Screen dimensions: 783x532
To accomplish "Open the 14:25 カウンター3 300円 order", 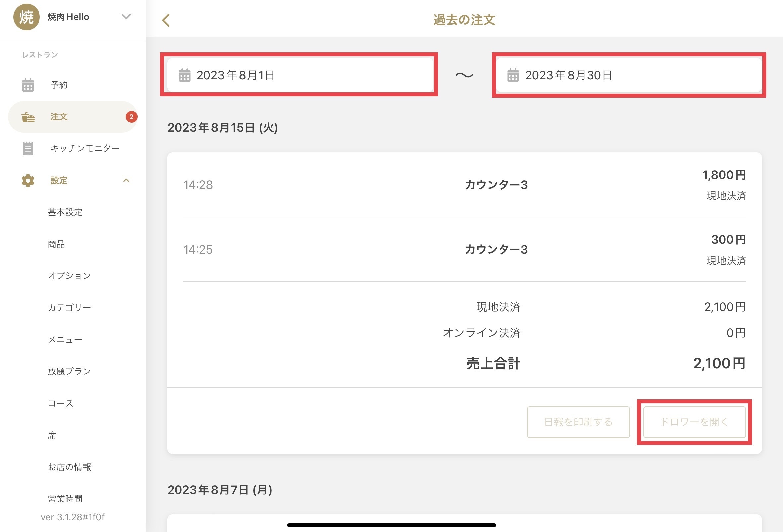I will (x=464, y=249).
